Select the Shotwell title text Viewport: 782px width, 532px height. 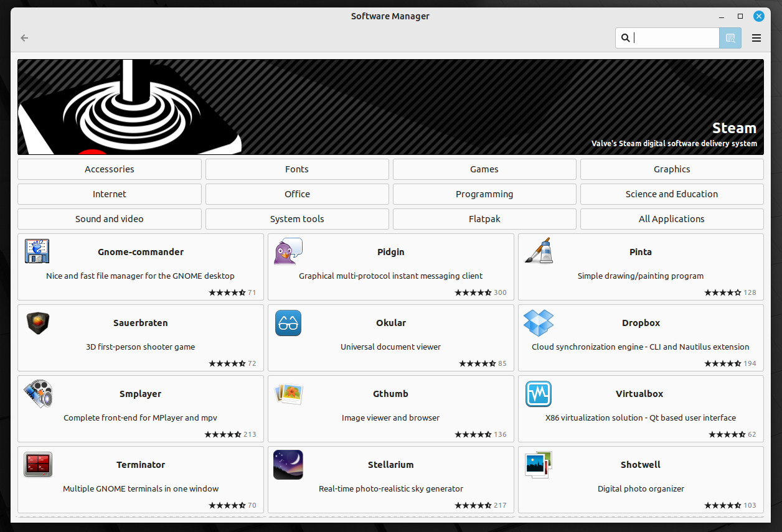click(x=641, y=465)
